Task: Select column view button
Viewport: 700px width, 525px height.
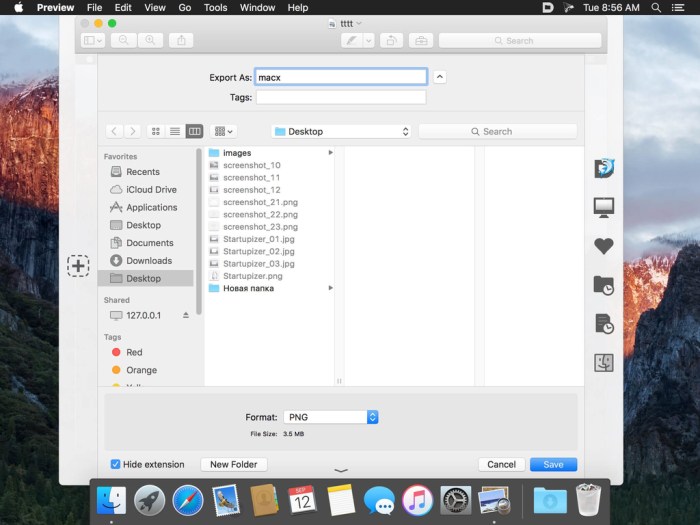Action: tap(194, 131)
